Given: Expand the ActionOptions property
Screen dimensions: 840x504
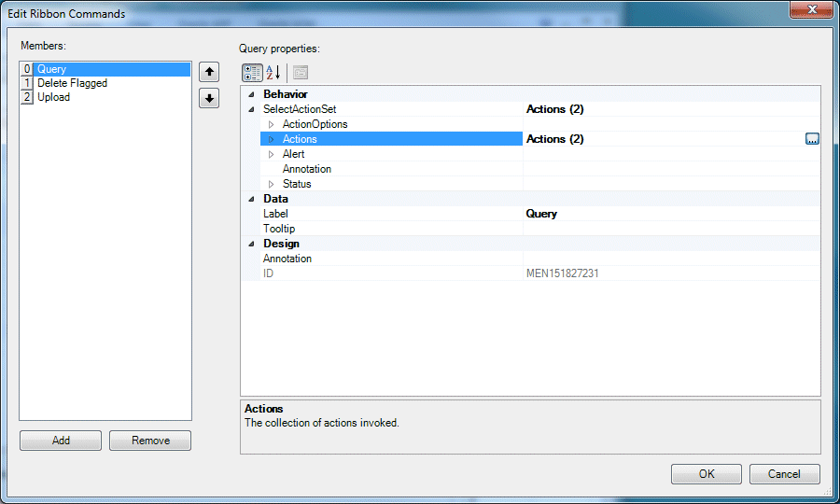Looking at the screenshot, I should [271, 124].
